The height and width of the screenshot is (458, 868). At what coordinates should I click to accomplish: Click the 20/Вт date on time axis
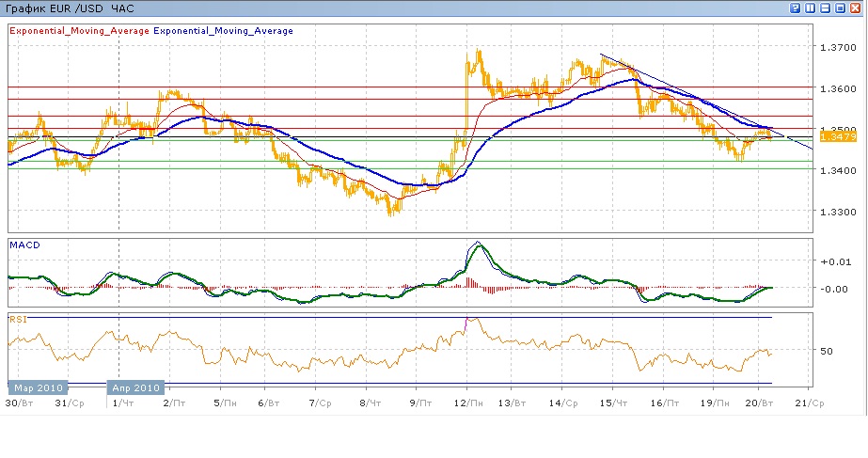pos(758,403)
